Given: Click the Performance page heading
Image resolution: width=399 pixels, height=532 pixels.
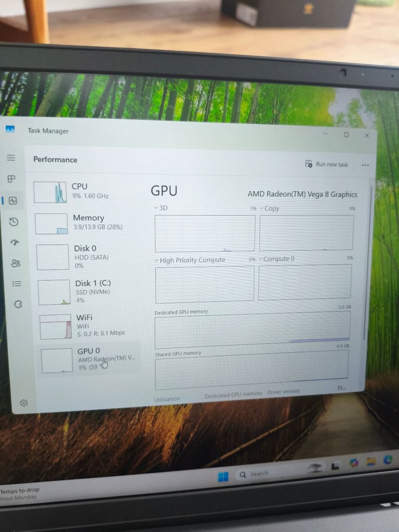Looking at the screenshot, I should coord(55,159).
